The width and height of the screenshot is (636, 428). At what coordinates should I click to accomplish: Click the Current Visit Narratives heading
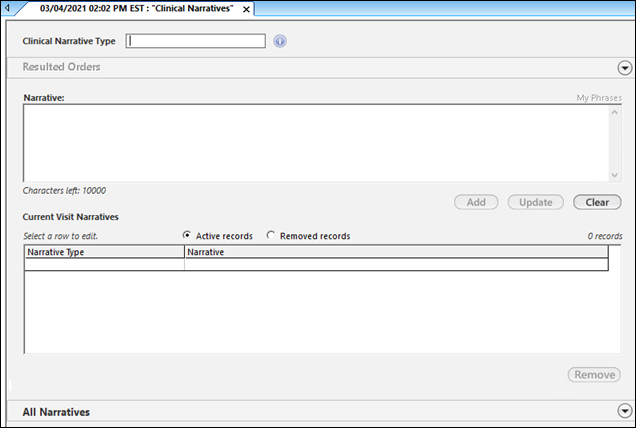coord(71,217)
